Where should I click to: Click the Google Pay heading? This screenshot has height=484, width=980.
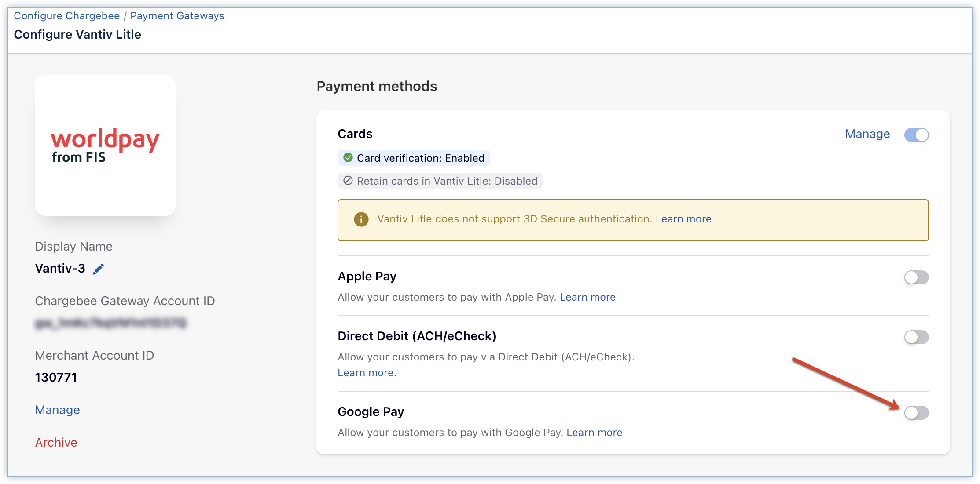pyautogui.click(x=371, y=412)
